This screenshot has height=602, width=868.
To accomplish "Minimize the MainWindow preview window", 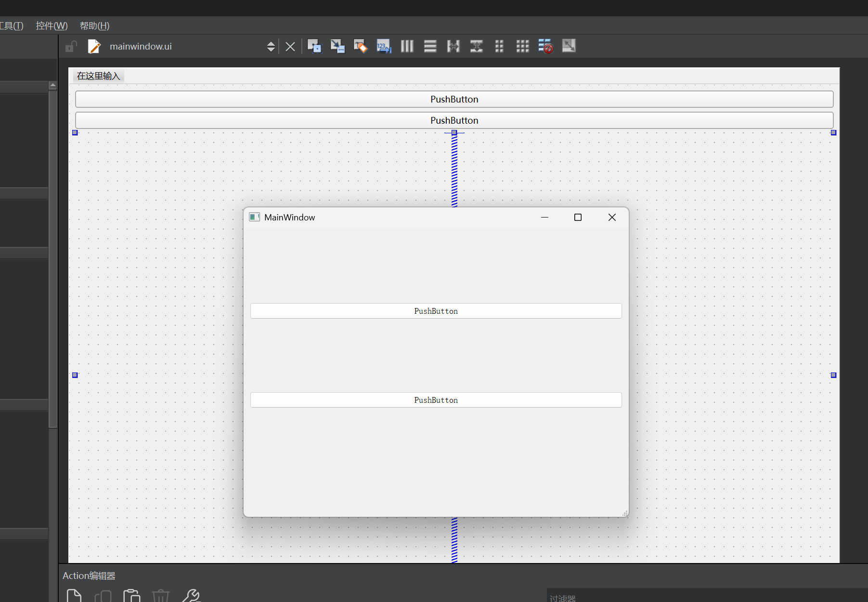I will pyautogui.click(x=544, y=218).
